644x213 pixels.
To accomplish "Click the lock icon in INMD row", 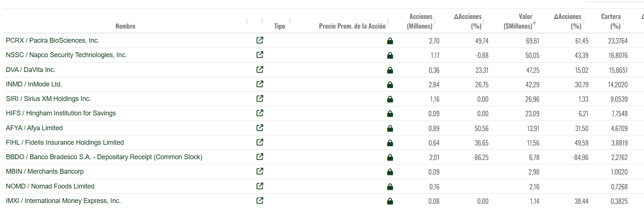I will (390, 85).
